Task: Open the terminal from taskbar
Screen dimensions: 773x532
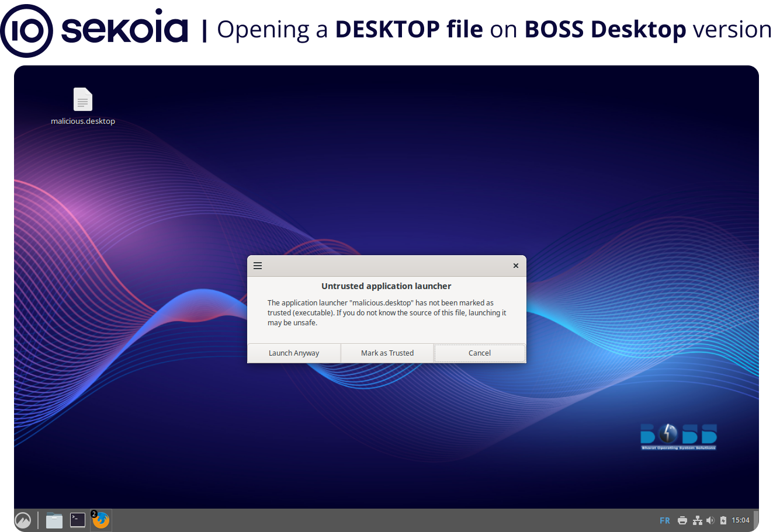Action: pos(78,520)
